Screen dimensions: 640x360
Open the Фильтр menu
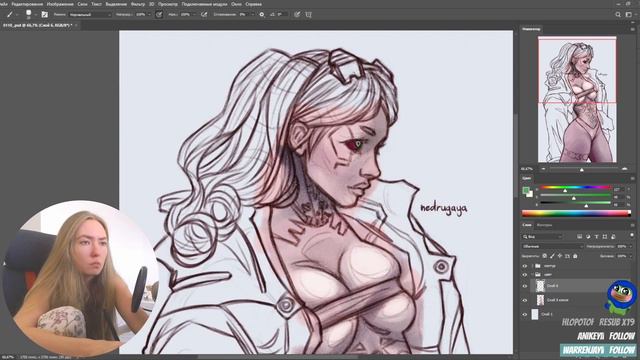[x=138, y=4]
